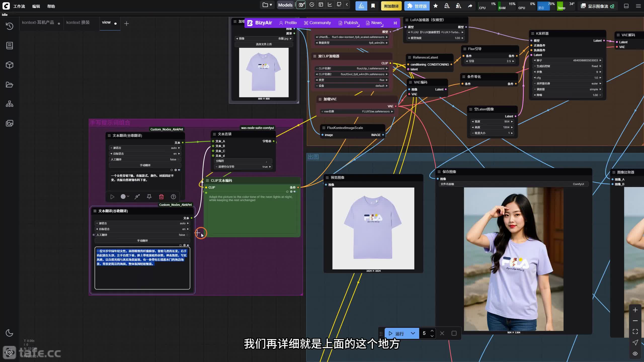Add new workflow tab with plus

(x=127, y=23)
